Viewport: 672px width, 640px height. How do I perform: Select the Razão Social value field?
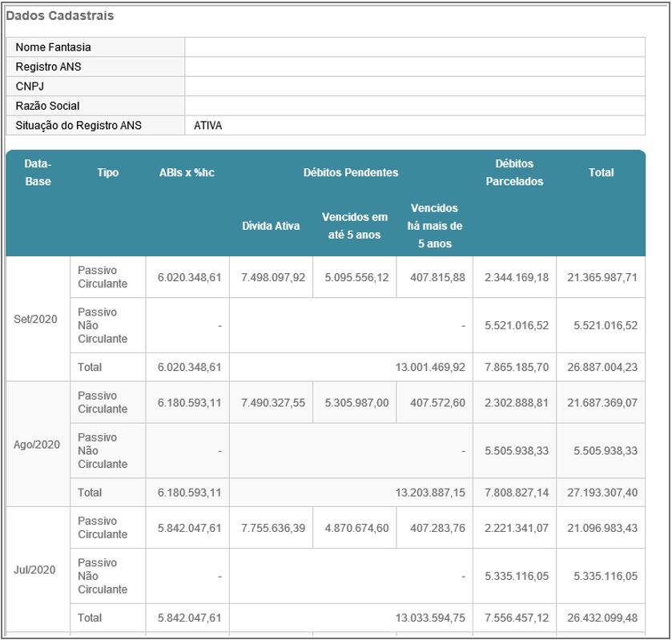(x=414, y=106)
